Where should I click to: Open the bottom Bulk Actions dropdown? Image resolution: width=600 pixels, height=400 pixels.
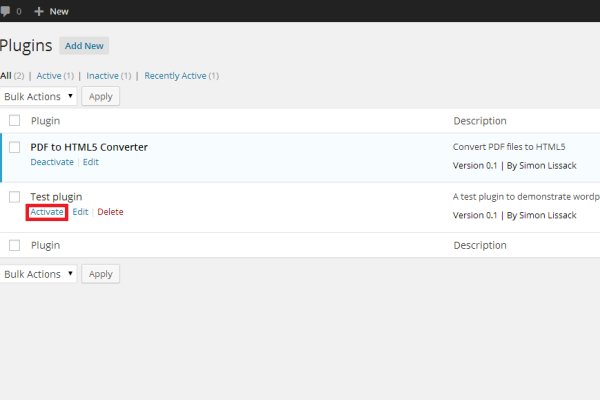click(x=38, y=274)
